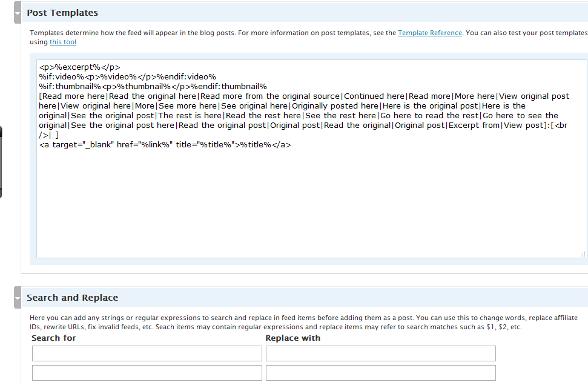588x385 pixels.
Task: Open the Template Reference link
Action: (x=430, y=33)
